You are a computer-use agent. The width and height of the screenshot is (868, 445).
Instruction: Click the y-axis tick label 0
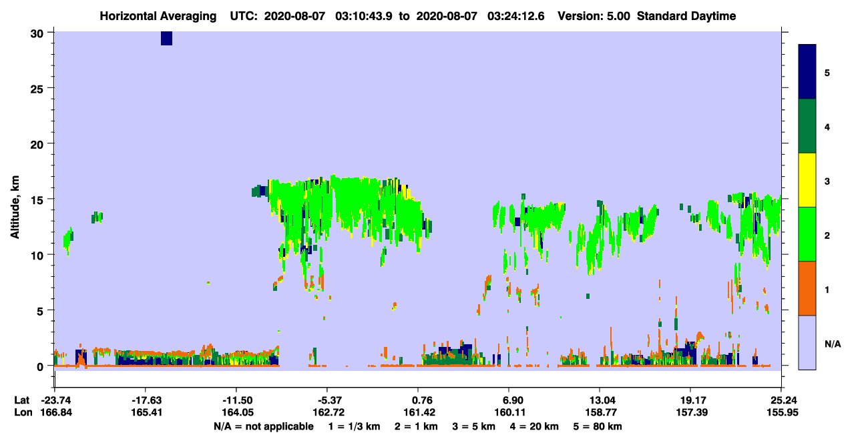[41, 366]
